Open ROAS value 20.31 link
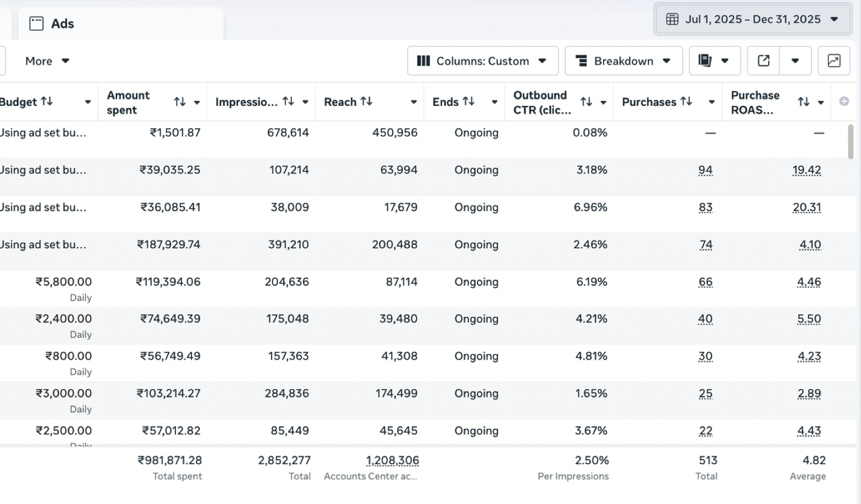This screenshot has height=504, width=861. pos(807,207)
